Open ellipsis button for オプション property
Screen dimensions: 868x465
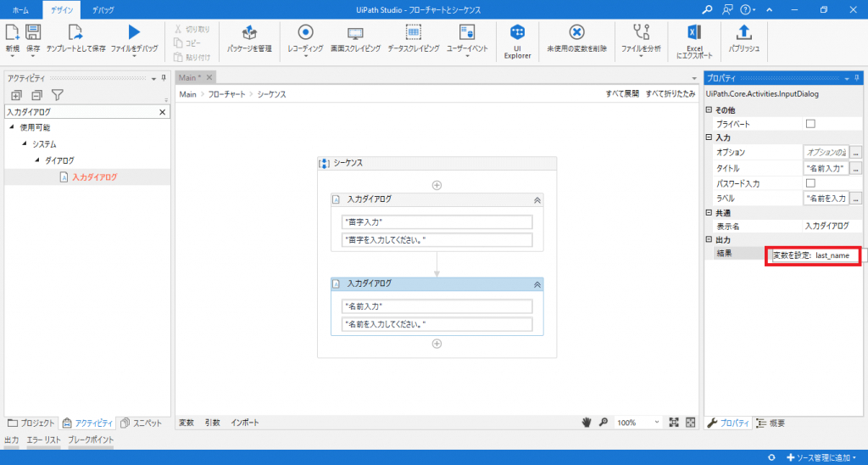tap(856, 152)
